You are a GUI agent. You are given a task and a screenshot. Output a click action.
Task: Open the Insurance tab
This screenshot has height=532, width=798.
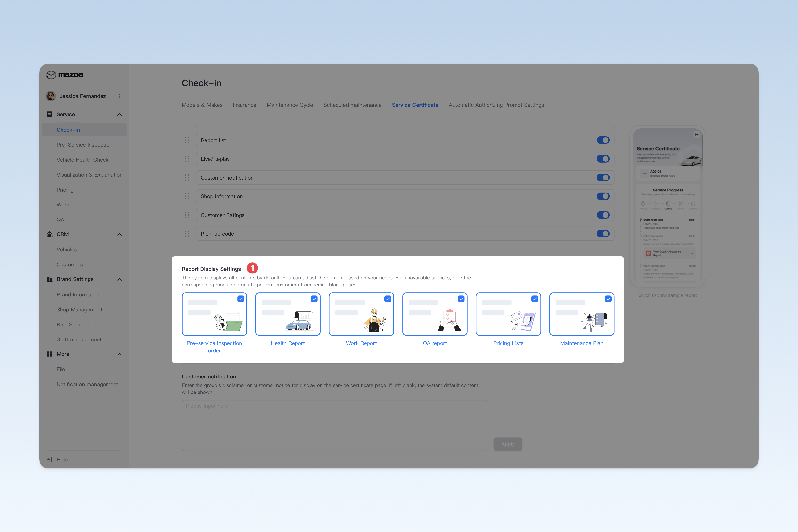(244, 105)
